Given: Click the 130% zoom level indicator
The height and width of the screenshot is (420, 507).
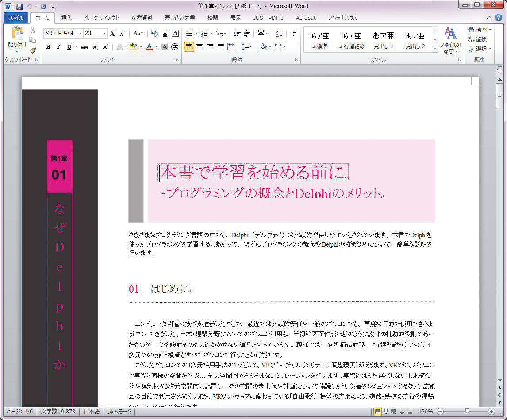Looking at the screenshot, I should coord(426,412).
